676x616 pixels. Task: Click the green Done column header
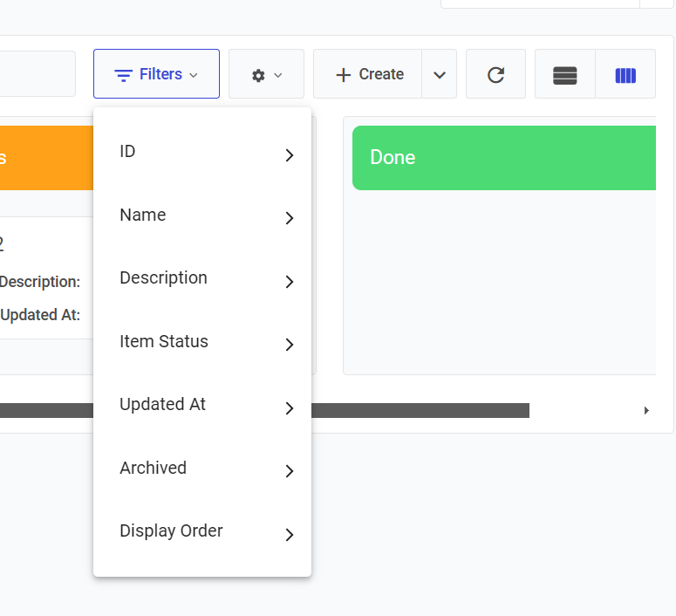coord(503,158)
